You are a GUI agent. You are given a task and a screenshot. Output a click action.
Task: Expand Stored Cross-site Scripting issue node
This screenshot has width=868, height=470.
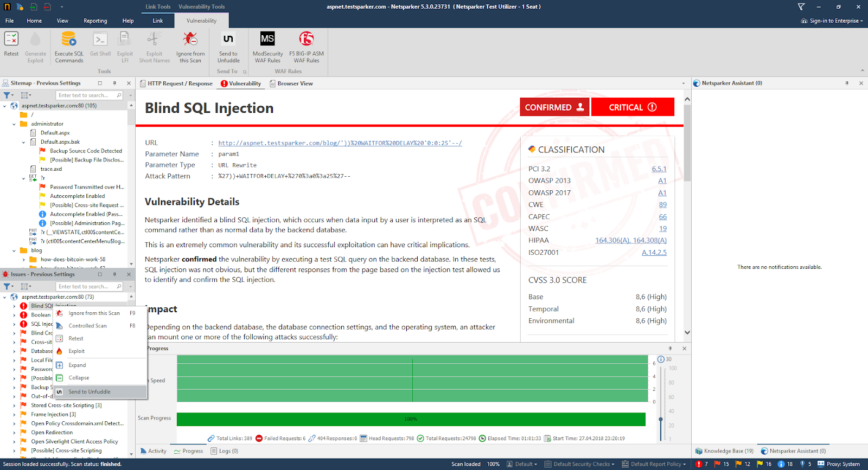click(x=14, y=405)
